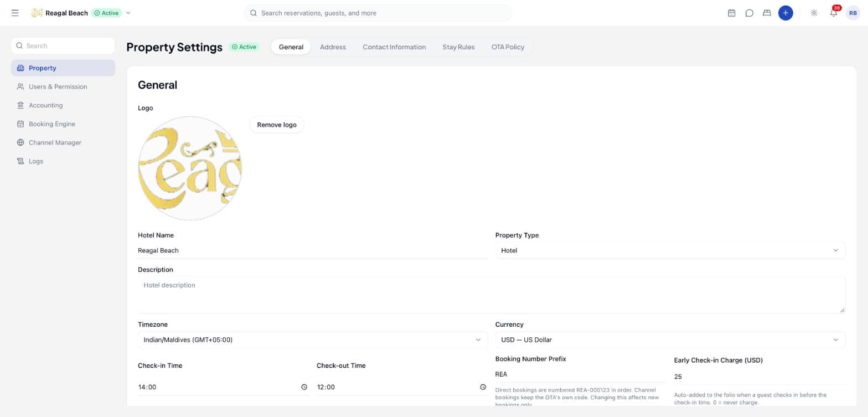Click the blue plus create button
The width and height of the screenshot is (868, 417).
coord(785,13)
